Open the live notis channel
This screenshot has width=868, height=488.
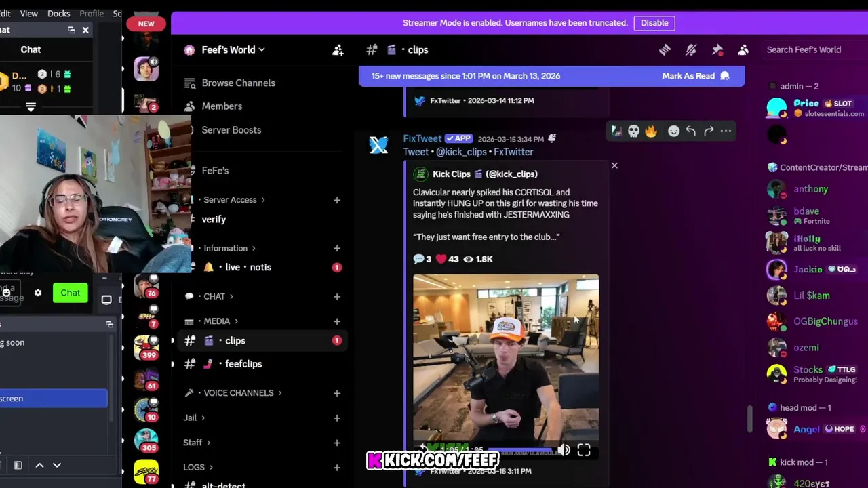[x=261, y=267]
